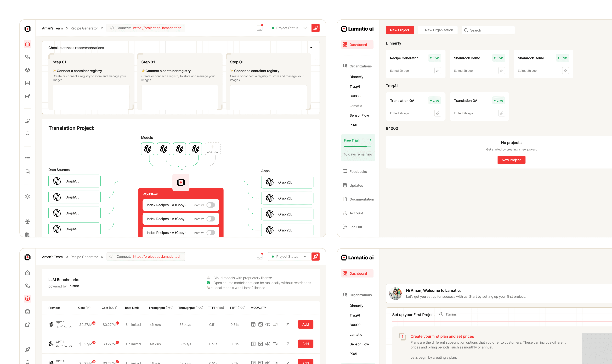612x364 pixels.
Task: Select Dashboard in the welcome panel sidebar
Action: pyautogui.click(x=357, y=274)
